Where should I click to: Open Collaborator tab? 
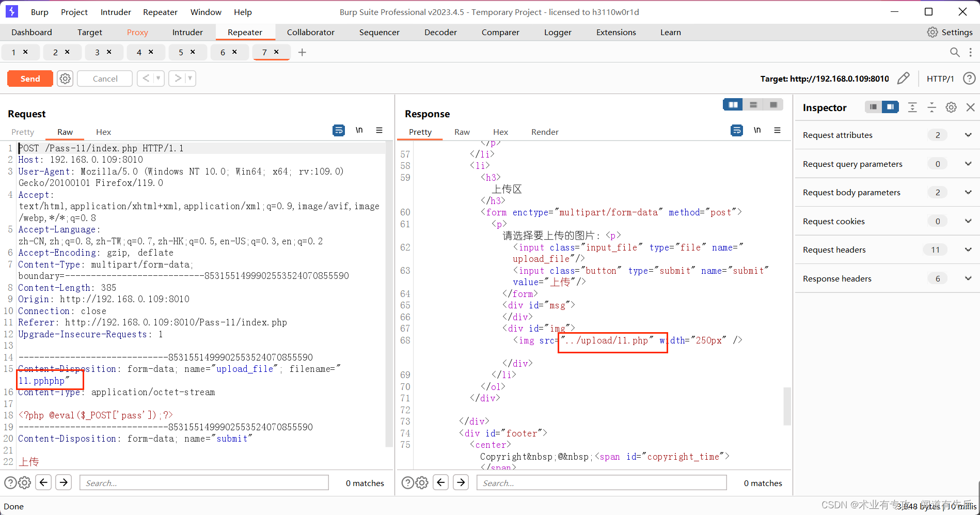tap(311, 32)
